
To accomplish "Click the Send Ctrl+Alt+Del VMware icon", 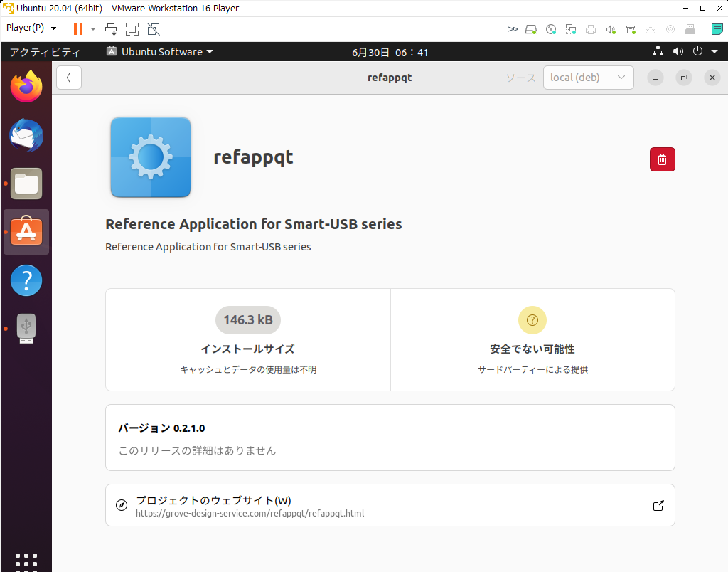I will tap(111, 29).
